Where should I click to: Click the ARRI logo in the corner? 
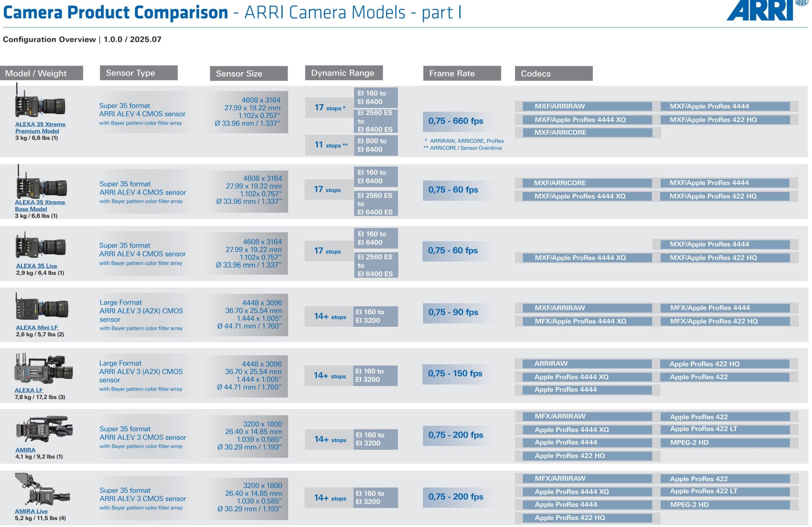tap(761, 10)
